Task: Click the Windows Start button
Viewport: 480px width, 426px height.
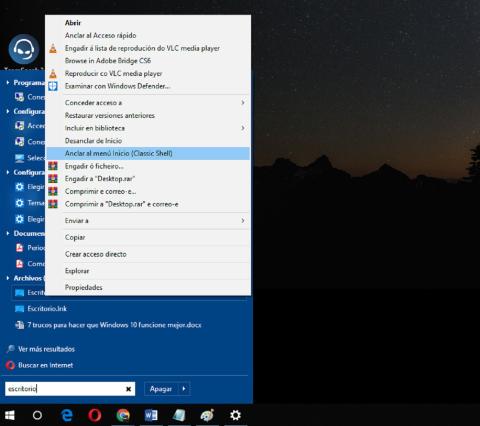Action: point(10,415)
